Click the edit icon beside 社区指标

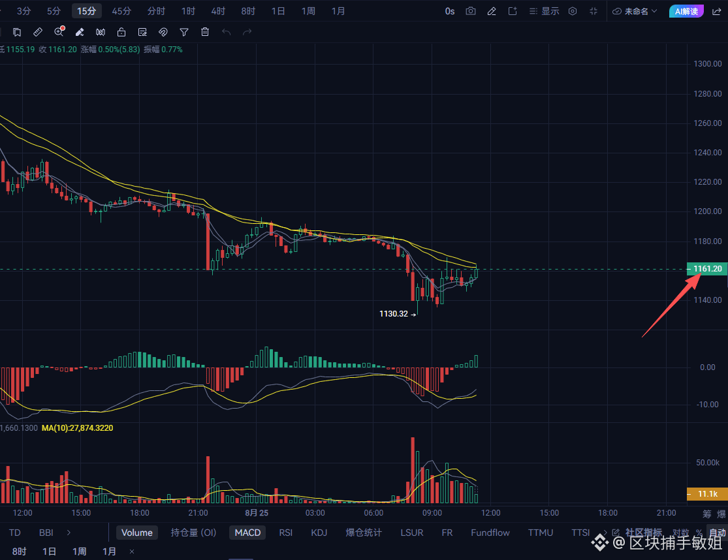click(616, 533)
